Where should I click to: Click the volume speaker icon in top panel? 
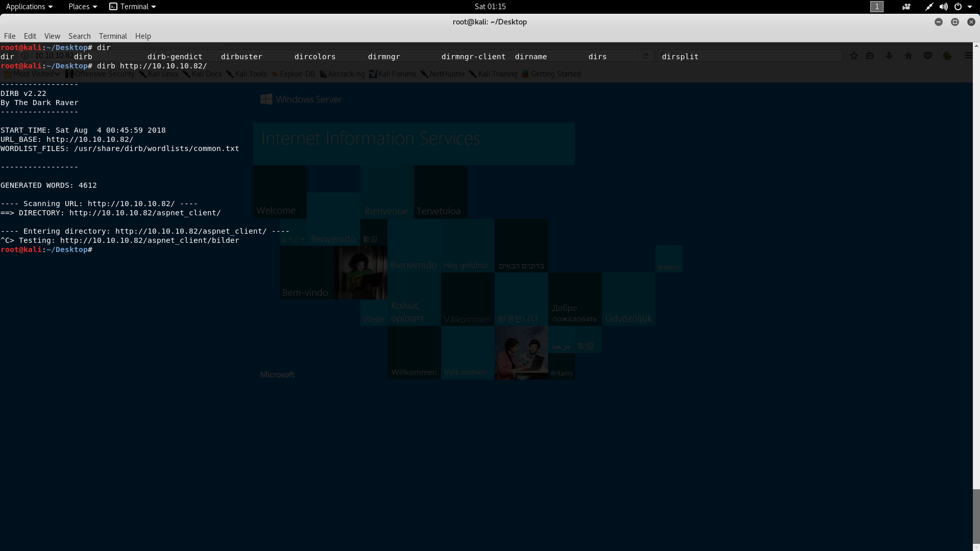[943, 7]
